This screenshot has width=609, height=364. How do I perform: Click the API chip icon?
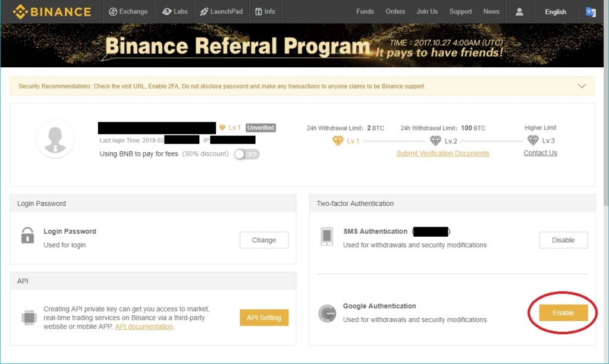[x=29, y=318]
